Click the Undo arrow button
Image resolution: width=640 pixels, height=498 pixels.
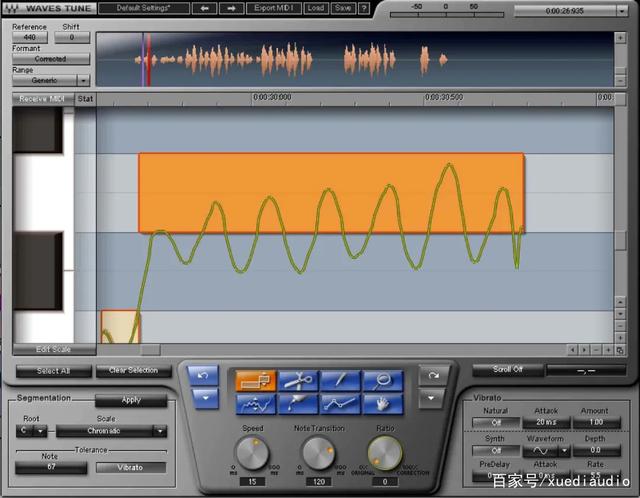point(203,376)
